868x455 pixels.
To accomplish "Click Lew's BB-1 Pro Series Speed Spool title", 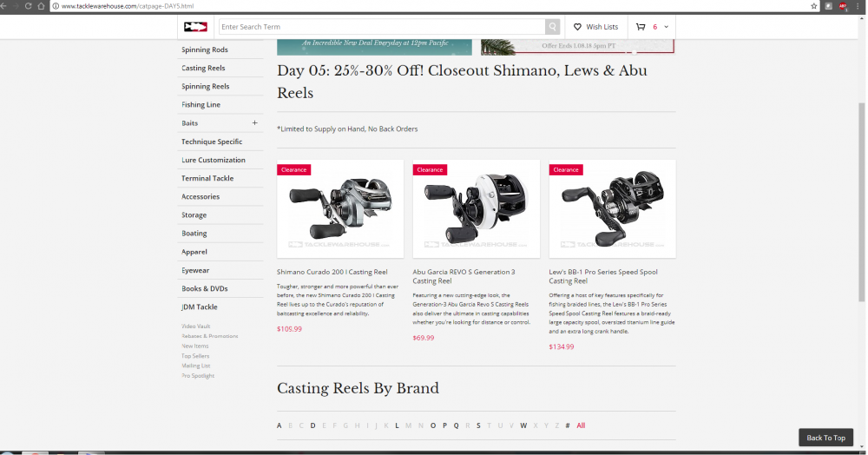I will click(x=603, y=276).
